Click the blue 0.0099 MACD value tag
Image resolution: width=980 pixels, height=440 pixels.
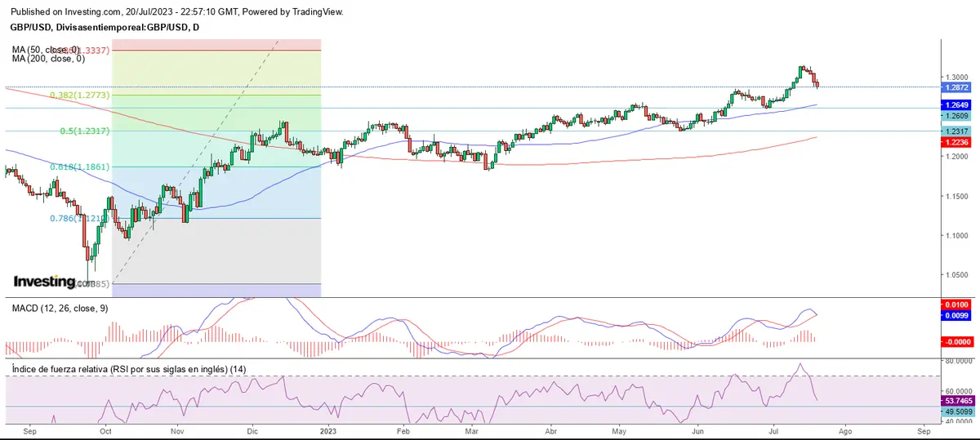[x=956, y=314]
